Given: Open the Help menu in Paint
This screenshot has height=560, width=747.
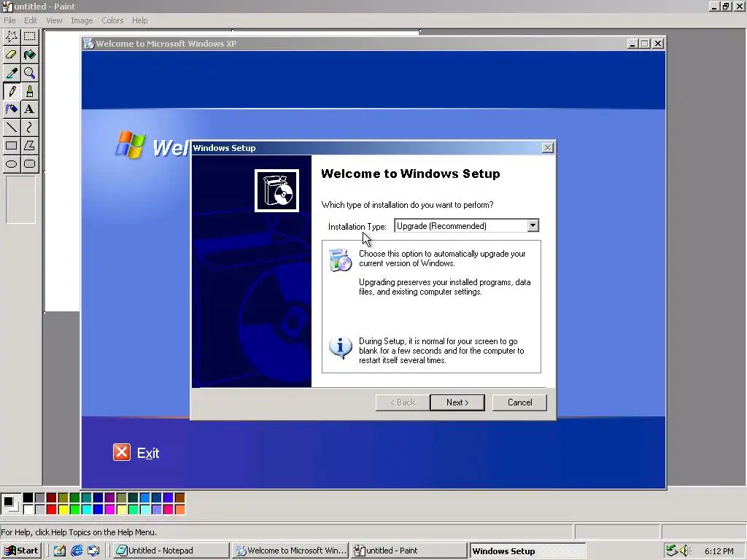Looking at the screenshot, I should (139, 20).
